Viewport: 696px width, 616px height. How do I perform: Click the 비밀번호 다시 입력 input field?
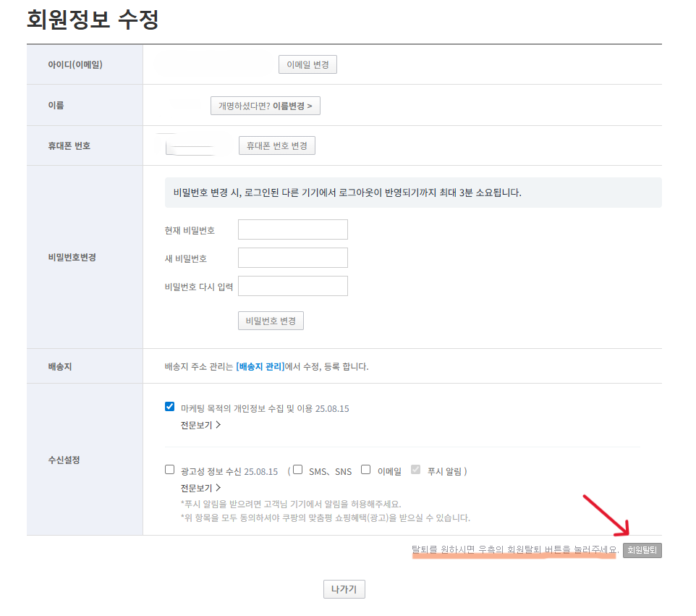292,285
